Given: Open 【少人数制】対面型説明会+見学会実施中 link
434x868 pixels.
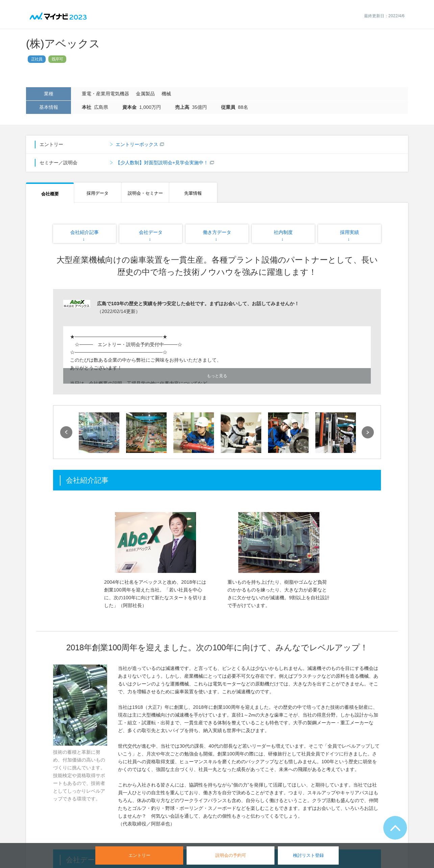Looking at the screenshot, I should pyautogui.click(x=162, y=163).
